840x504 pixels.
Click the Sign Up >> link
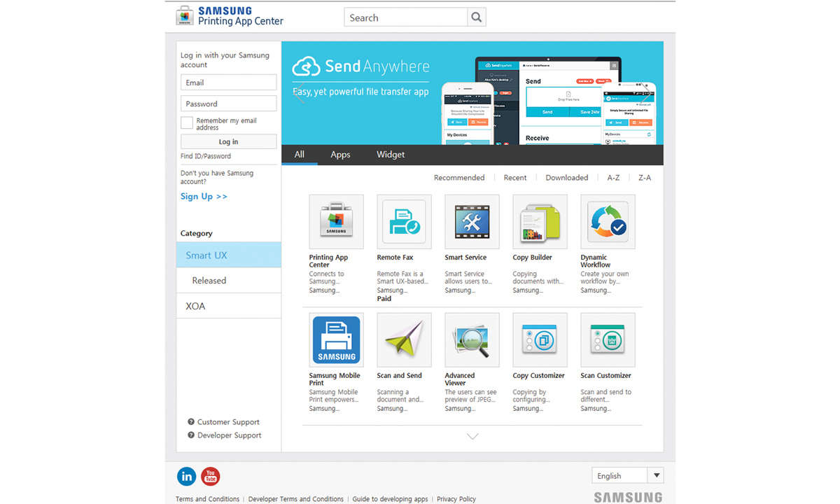(204, 197)
